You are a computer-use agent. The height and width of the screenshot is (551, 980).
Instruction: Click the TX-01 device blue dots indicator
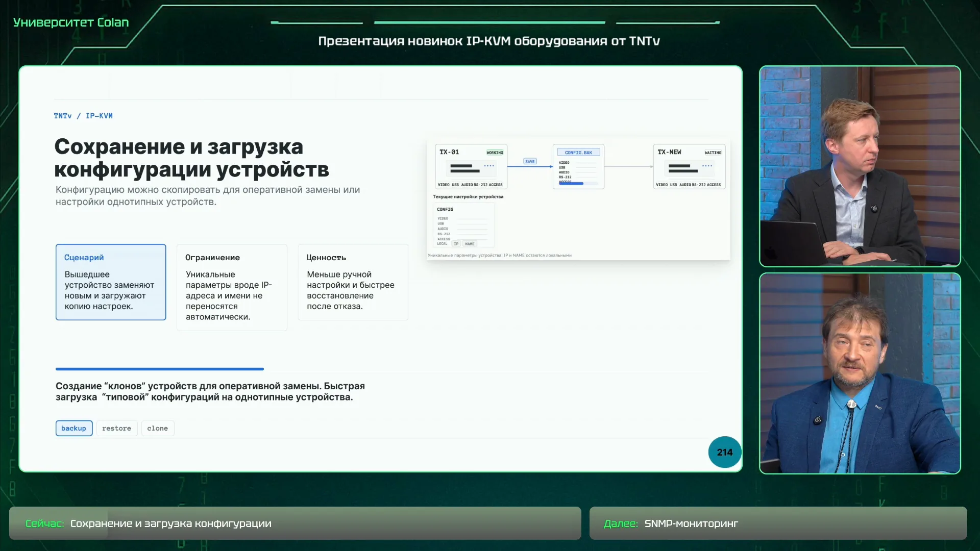489,166
